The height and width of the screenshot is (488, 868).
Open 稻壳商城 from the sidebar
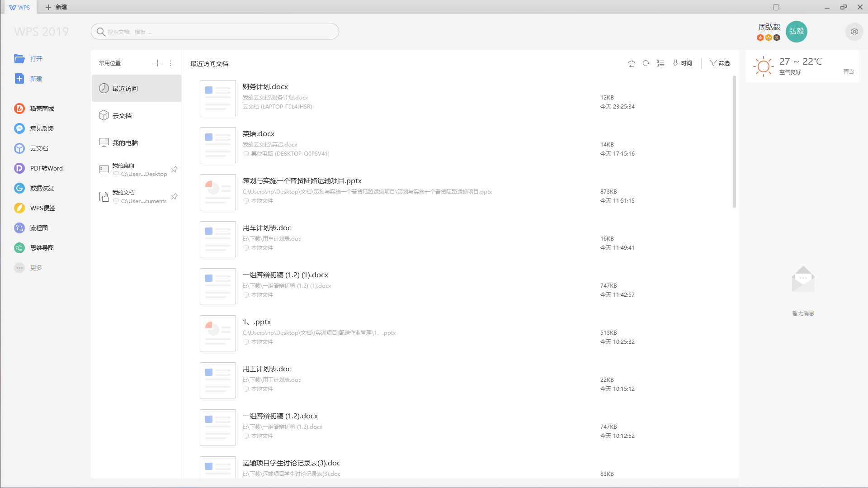tap(34, 109)
